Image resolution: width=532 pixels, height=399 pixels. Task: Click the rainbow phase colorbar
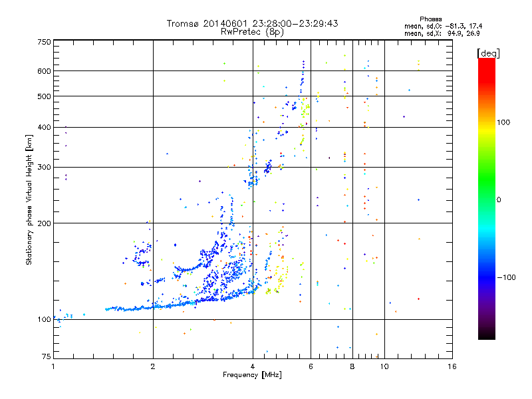pos(487,198)
